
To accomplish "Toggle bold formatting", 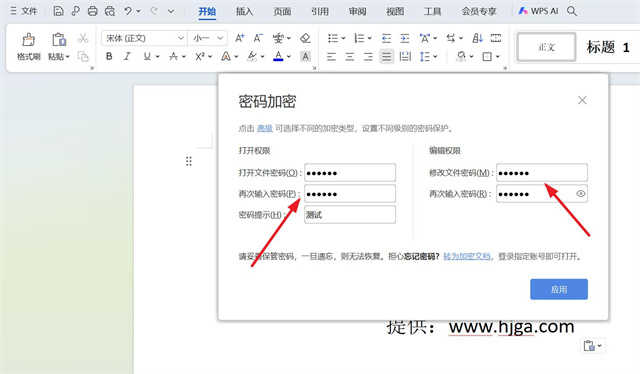I will click(x=109, y=56).
